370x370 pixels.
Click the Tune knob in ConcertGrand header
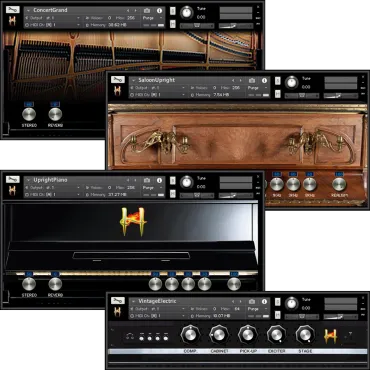point(187,13)
